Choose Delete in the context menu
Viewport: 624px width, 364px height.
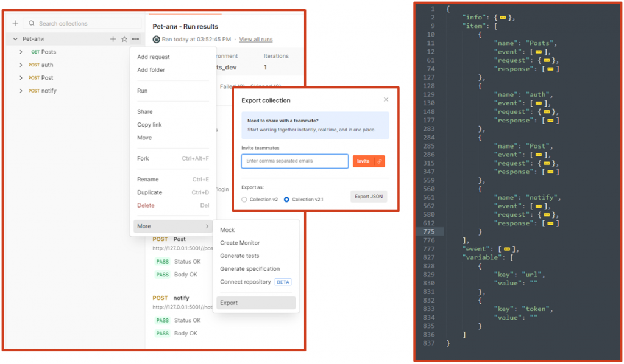(x=173, y=206)
